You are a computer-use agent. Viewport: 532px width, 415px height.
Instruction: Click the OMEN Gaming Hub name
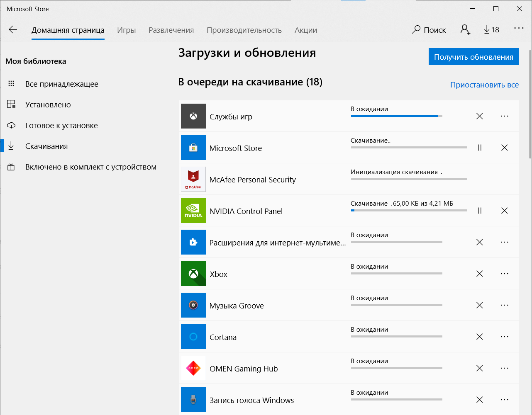coord(244,369)
